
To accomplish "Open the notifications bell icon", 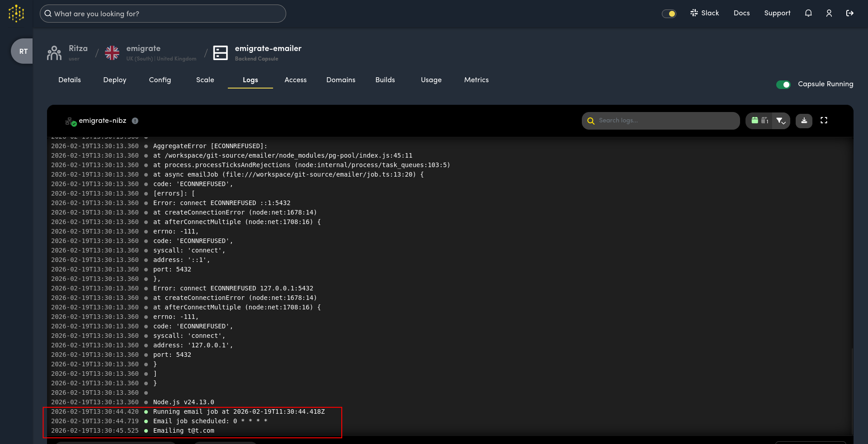I will click(808, 13).
